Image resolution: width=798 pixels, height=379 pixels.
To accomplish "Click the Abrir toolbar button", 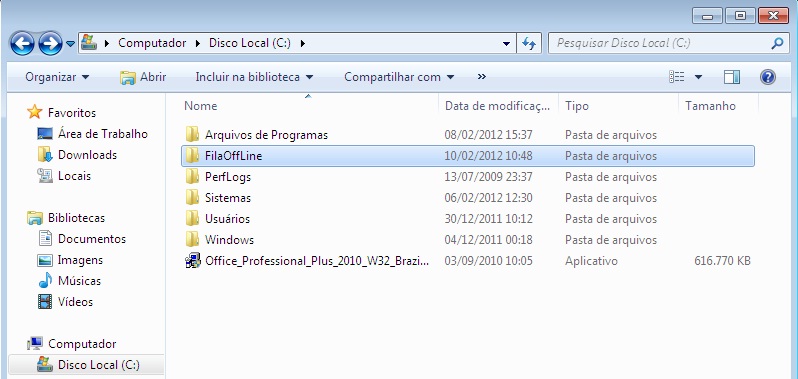I will pyautogui.click(x=143, y=77).
